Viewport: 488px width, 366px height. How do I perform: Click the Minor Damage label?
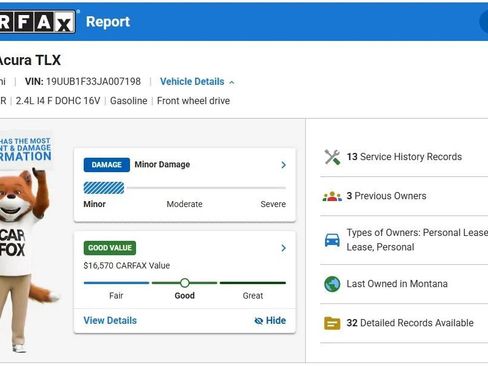[162, 165]
